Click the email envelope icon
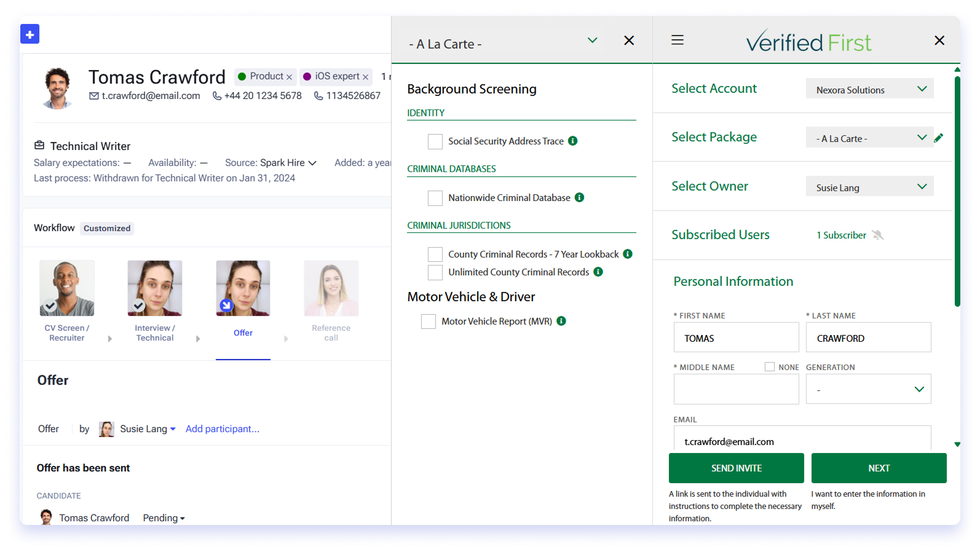 tap(94, 96)
